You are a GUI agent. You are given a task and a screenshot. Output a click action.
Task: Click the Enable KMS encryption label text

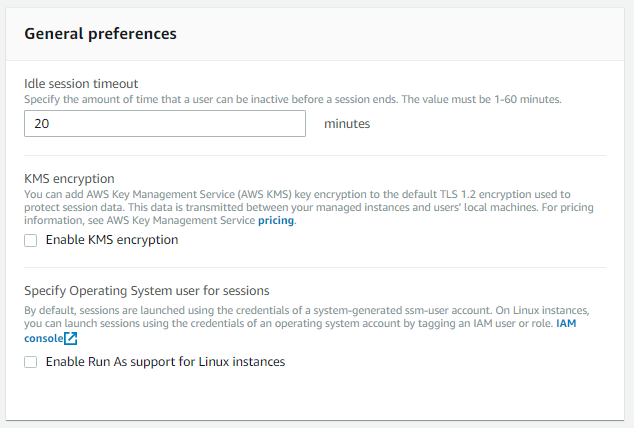pyautogui.click(x=112, y=240)
